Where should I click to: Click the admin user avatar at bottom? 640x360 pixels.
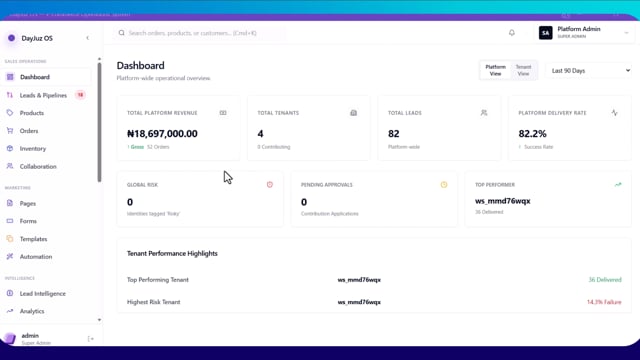pos(9,338)
